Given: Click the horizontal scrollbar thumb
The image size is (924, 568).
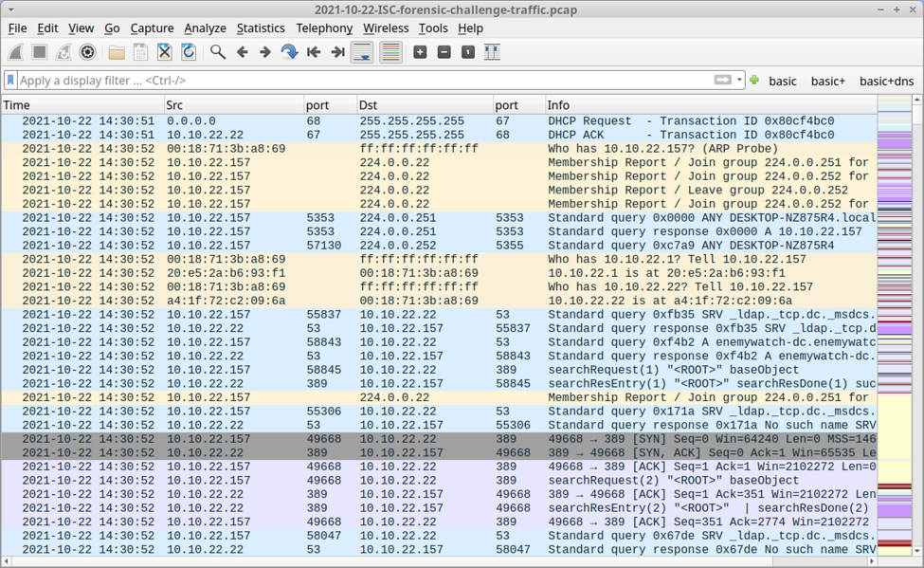Looking at the screenshot, I should pos(822,561).
